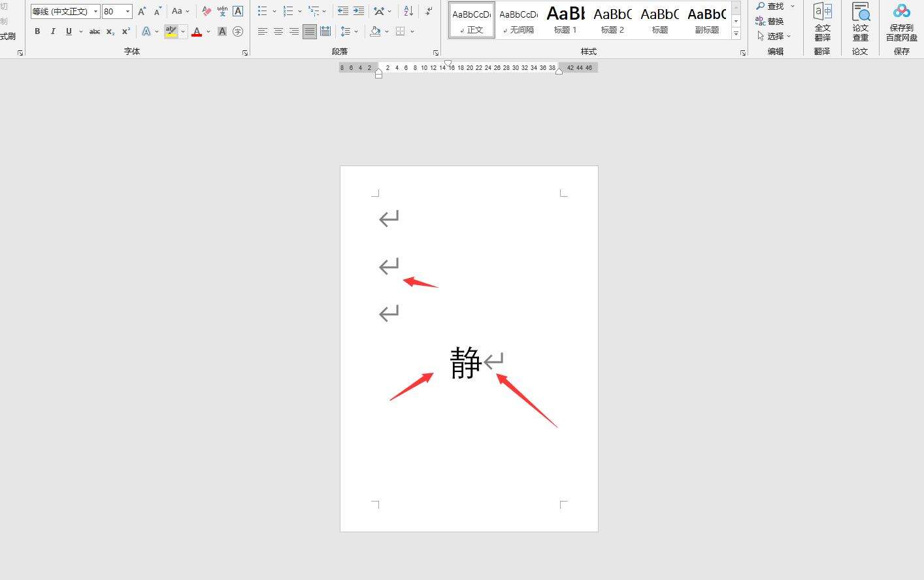Click 论文查重 paper check
Screen dimensions: 924x580
coord(861,22)
